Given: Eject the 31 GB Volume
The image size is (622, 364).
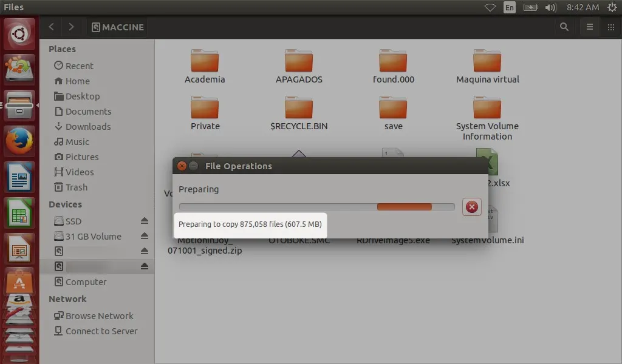Looking at the screenshot, I should (x=144, y=236).
